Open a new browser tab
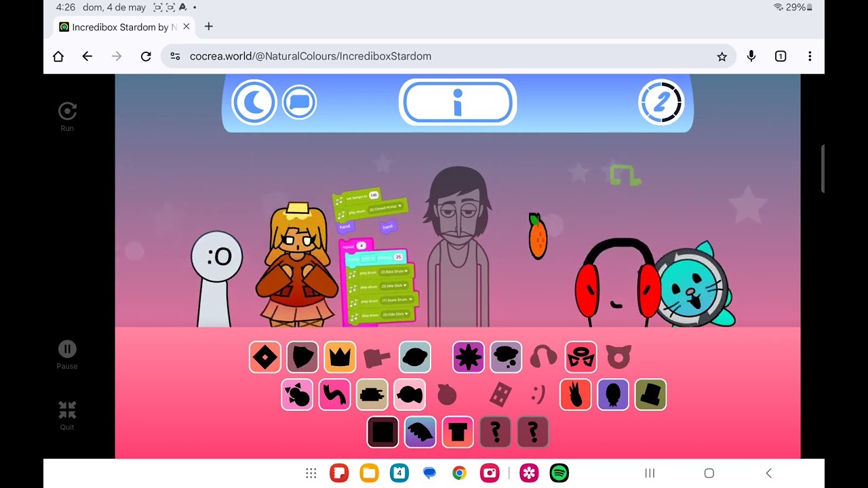This screenshot has height=488, width=868. [209, 26]
